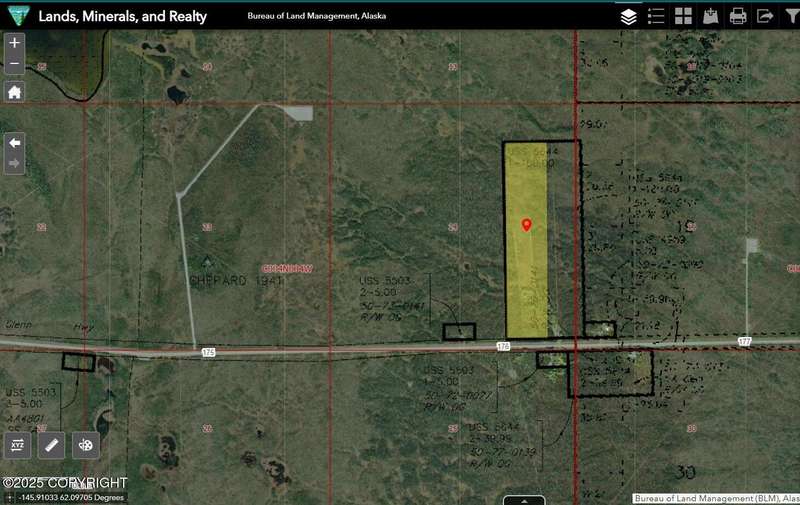Click the red location pin marker

[x=527, y=225]
